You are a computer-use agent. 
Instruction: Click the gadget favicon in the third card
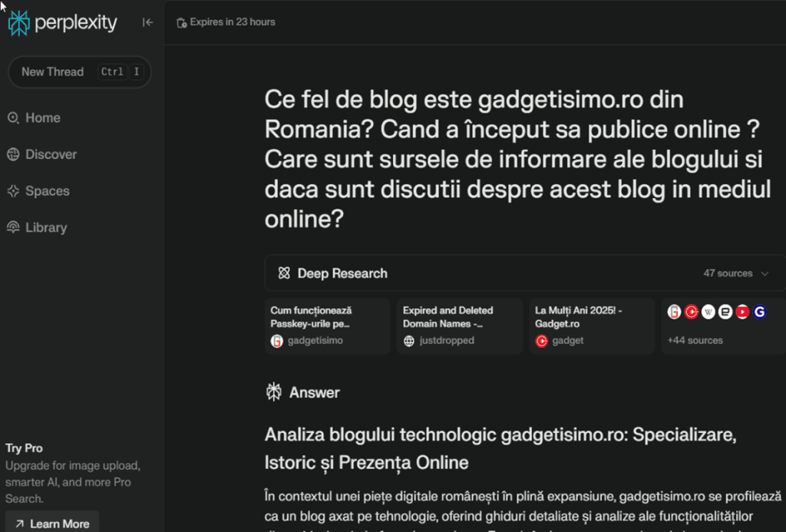[541, 341]
